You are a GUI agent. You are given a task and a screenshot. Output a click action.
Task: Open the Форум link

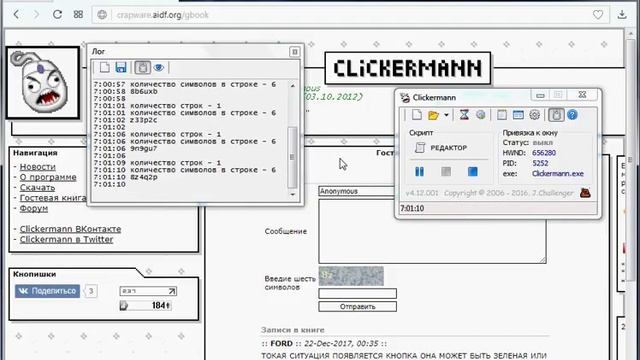tap(33, 208)
